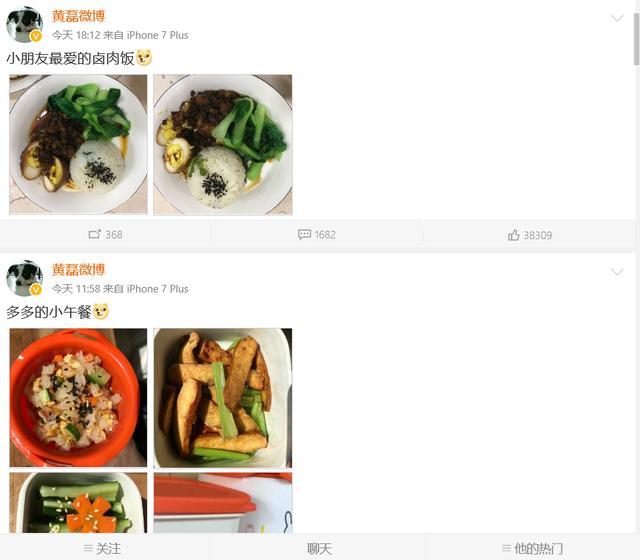View the fried rice in red bowl photo
This screenshot has height=560, width=640.
coord(78,398)
